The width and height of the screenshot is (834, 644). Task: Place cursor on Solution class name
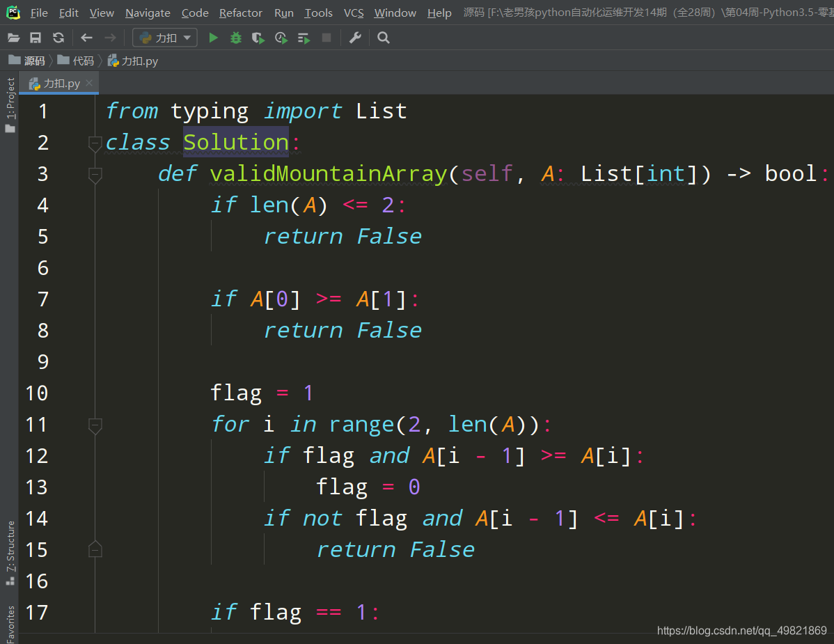point(235,143)
